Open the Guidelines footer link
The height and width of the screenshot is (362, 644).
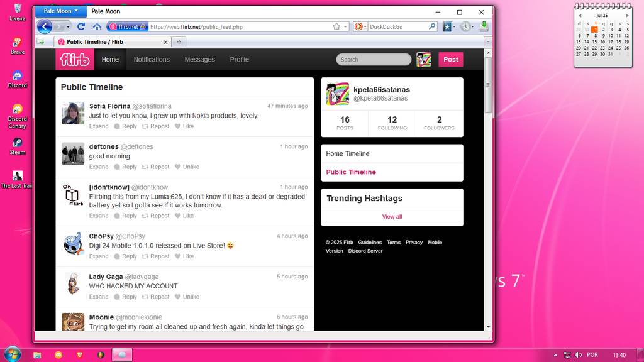tap(370, 243)
